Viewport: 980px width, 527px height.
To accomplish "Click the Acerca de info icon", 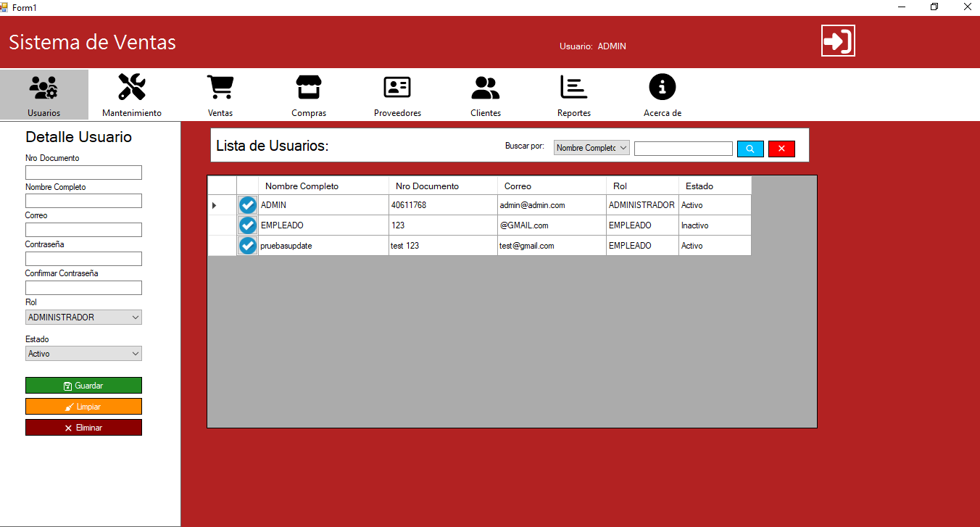I will click(662, 86).
